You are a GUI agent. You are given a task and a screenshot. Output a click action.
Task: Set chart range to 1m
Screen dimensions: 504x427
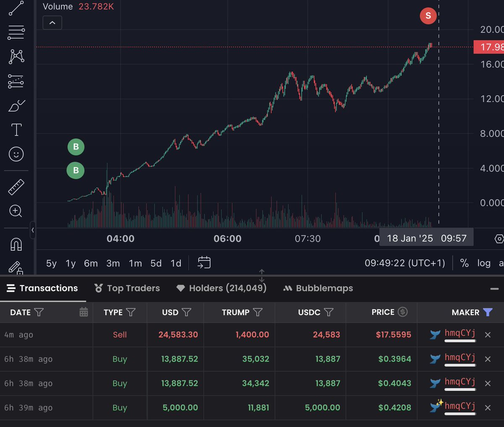tap(135, 263)
